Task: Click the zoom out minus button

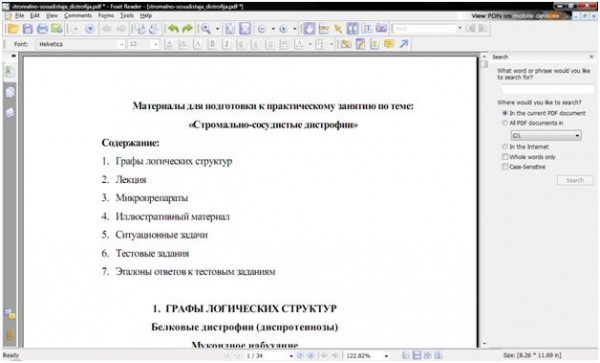Action: [x=262, y=29]
